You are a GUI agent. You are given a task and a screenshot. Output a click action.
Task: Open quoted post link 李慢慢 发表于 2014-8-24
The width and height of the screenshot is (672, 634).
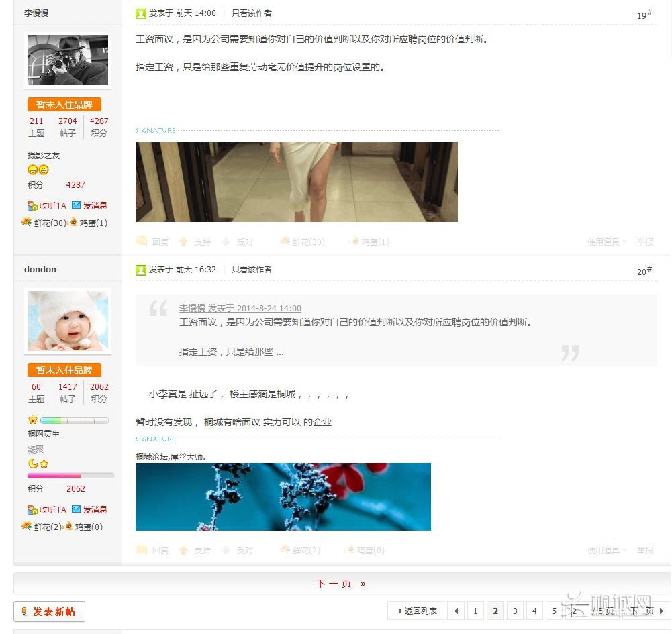240,309
